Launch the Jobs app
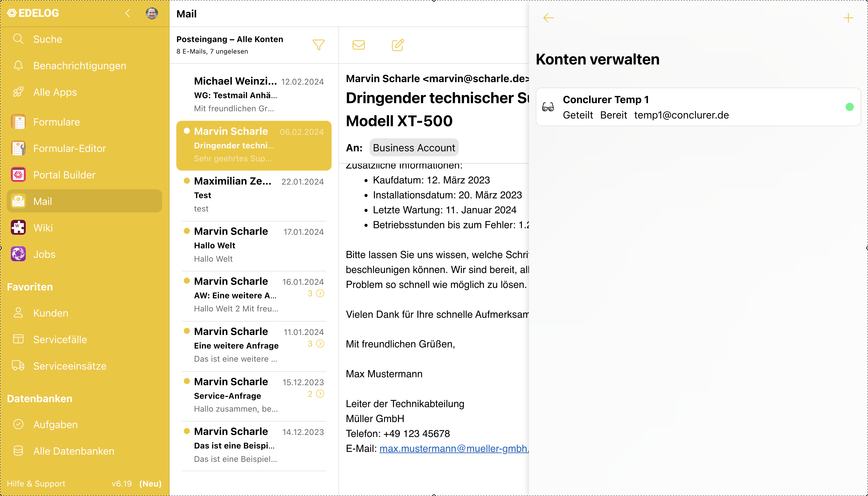This screenshot has width=868, height=496. click(x=84, y=254)
